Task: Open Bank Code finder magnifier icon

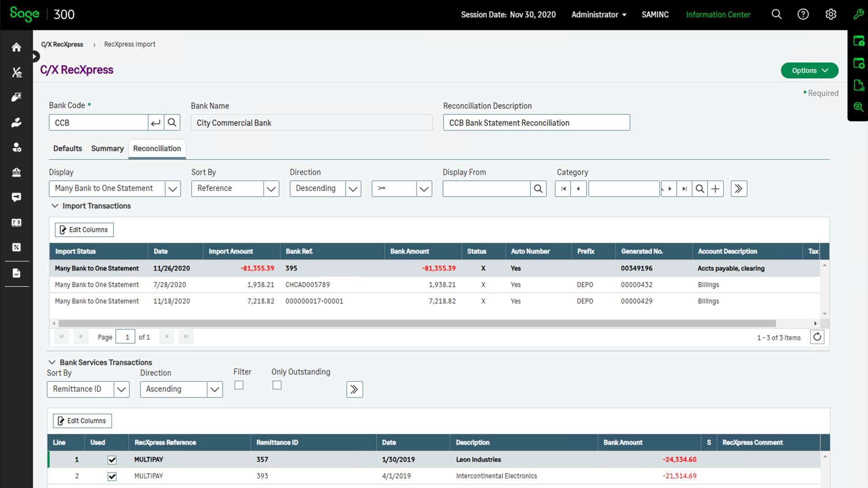Action: pos(172,122)
